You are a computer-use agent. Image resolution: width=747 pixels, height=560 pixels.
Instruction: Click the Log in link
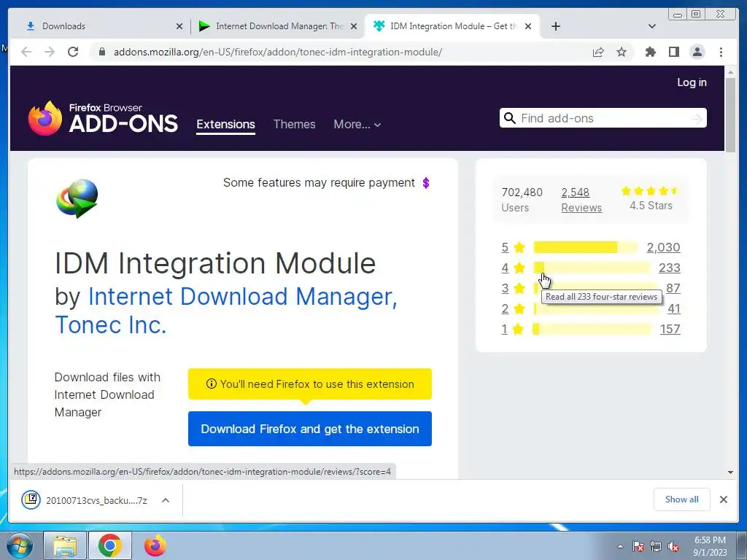(692, 82)
